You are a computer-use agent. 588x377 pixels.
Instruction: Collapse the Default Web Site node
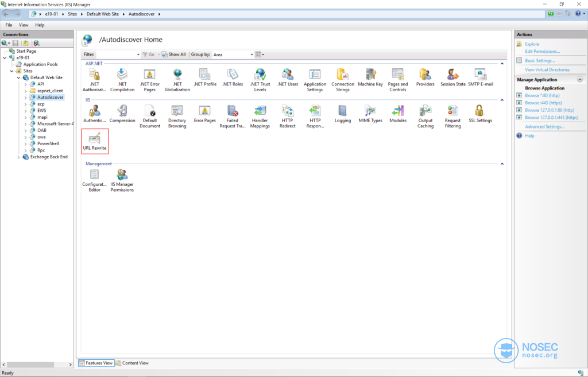[18, 77]
